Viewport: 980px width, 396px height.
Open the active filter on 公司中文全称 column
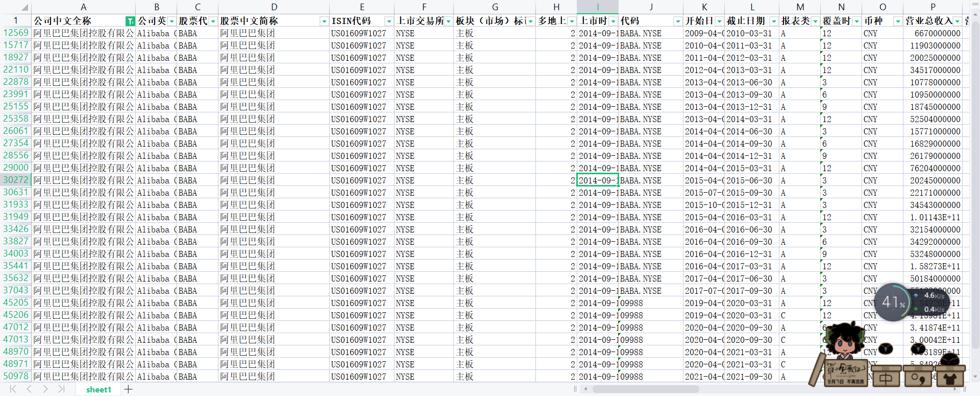130,21
